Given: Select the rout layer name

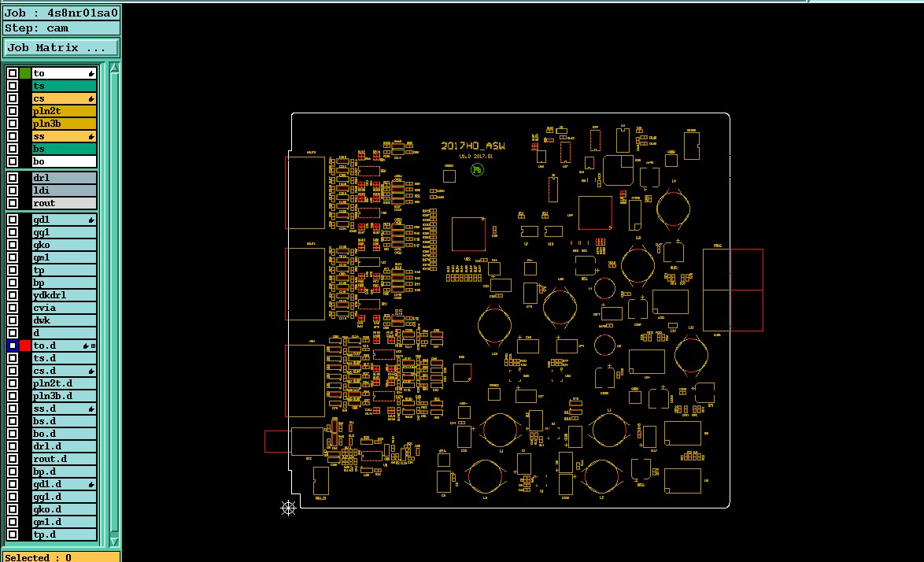Looking at the screenshot, I should [x=65, y=203].
